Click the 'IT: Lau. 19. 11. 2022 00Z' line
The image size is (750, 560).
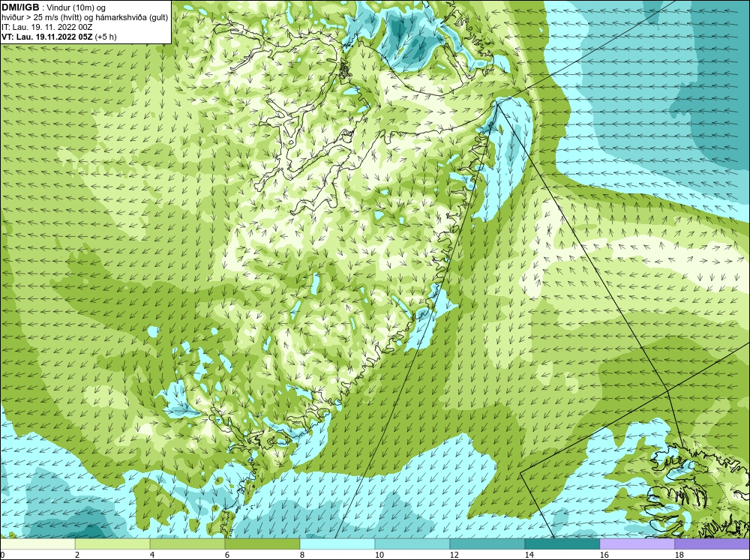pyautogui.click(x=46, y=27)
